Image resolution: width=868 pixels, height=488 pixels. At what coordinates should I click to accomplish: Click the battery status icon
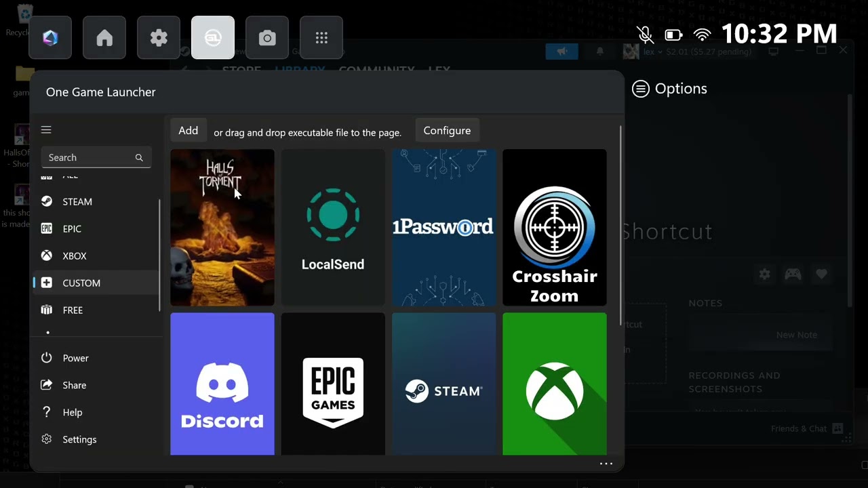(673, 35)
